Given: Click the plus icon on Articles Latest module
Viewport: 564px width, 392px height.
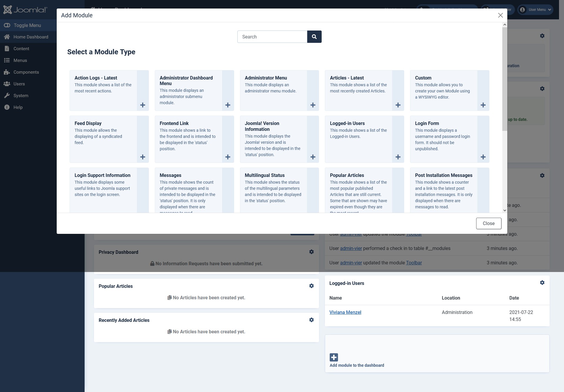Looking at the screenshot, I should pyautogui.click(x=398, y=105).
